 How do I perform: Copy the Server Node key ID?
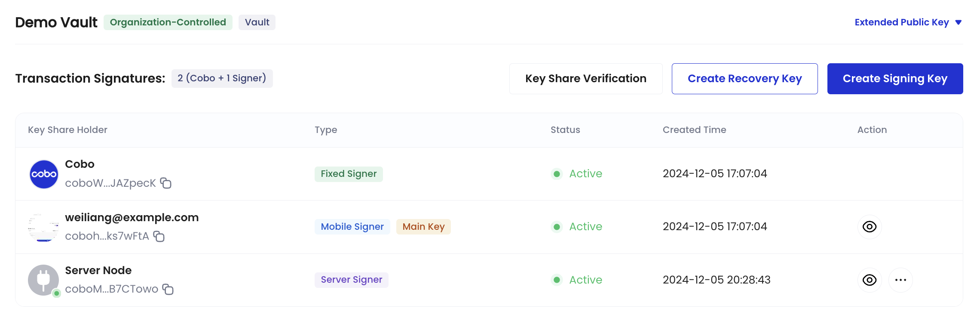168,289
